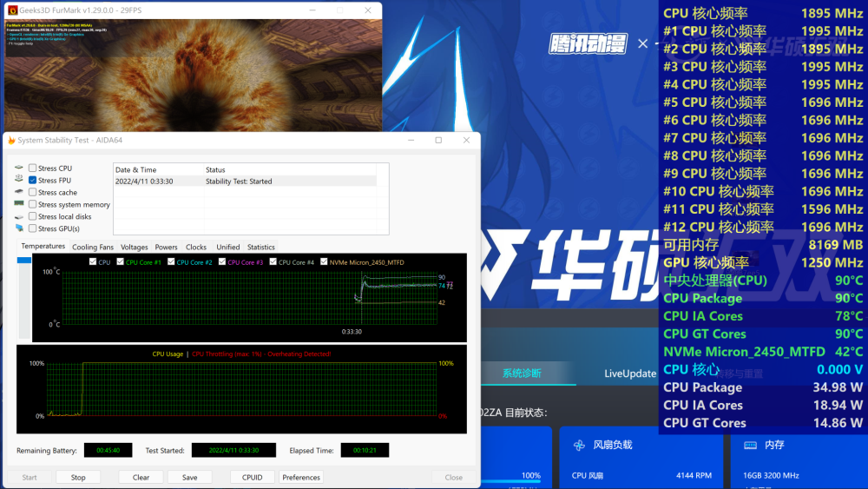The width and height of the screenshot is (868, 489).
Task: Click the Stress system memory icon
Action: click(19, 204)
